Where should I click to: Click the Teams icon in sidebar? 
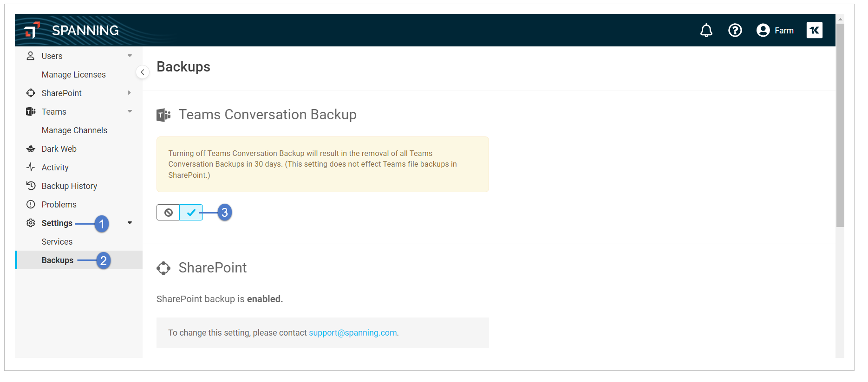(31, 111)
